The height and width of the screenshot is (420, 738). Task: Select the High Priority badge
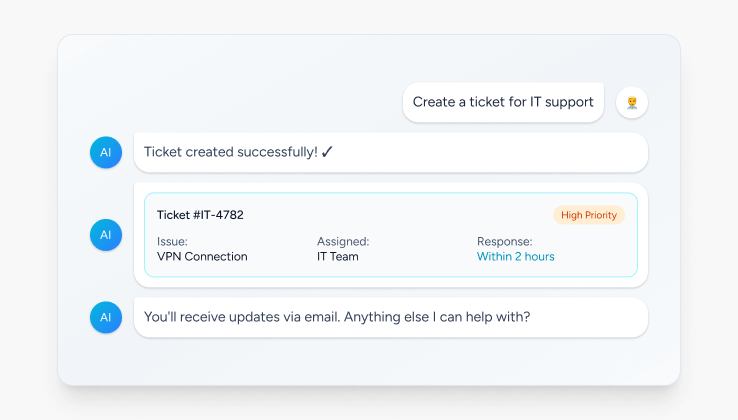pos(588,215)
